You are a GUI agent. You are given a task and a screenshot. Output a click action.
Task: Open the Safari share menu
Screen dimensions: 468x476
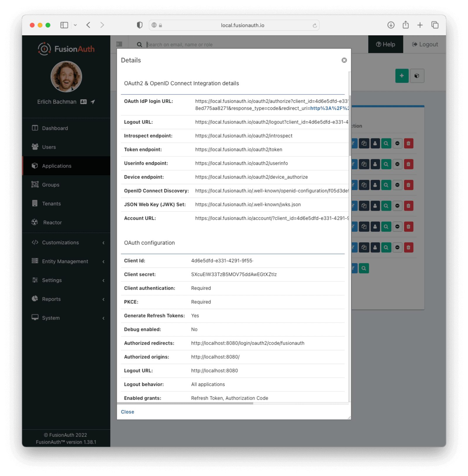point(405,25)
